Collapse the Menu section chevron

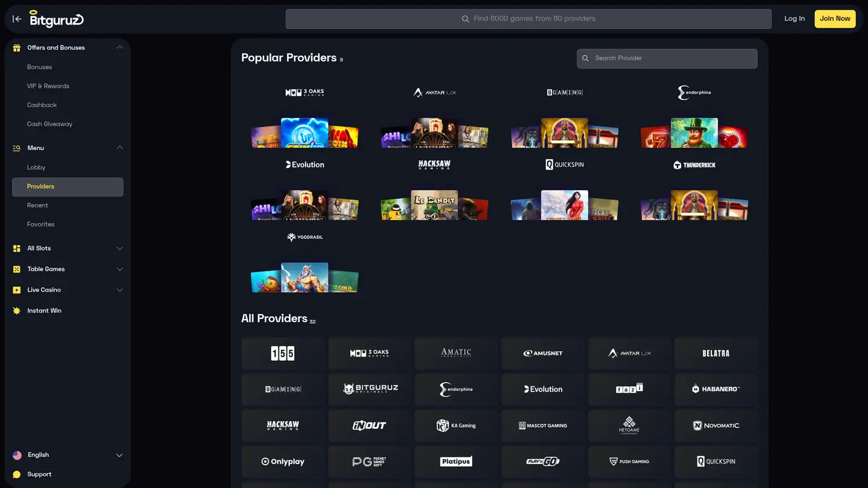click(x=119, y=148)
